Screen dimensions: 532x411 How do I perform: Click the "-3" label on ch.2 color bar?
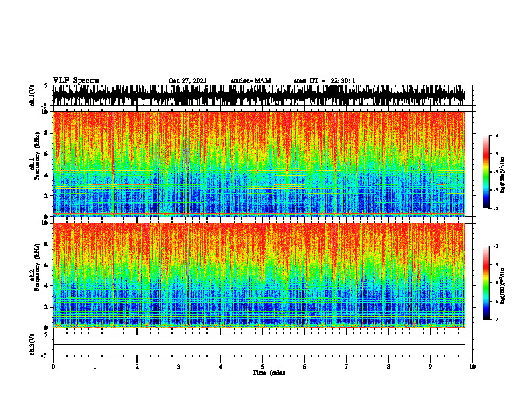tap(496, 246)
